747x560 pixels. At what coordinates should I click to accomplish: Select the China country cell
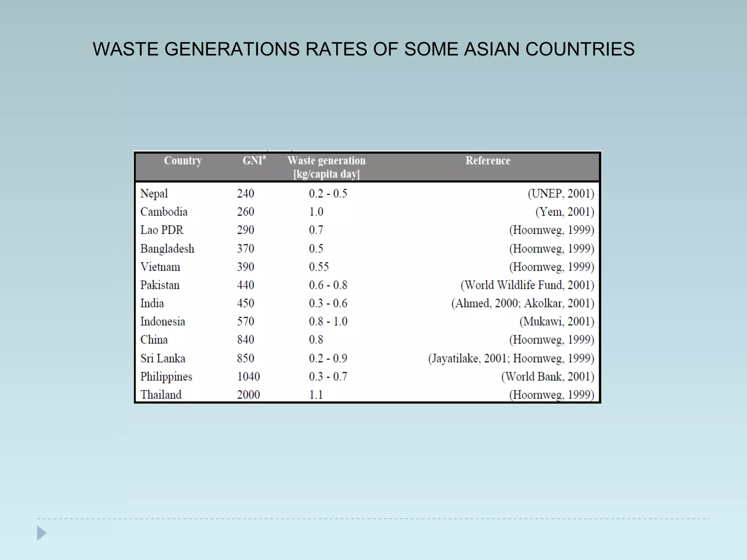(154, 340)
